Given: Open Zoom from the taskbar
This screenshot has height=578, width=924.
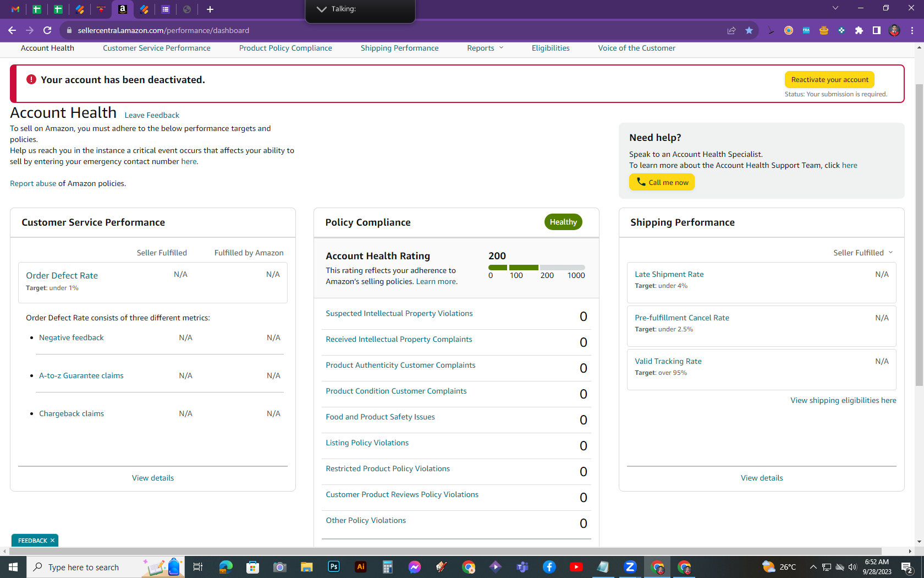Looking at the screenshot, I should (630, 567).
